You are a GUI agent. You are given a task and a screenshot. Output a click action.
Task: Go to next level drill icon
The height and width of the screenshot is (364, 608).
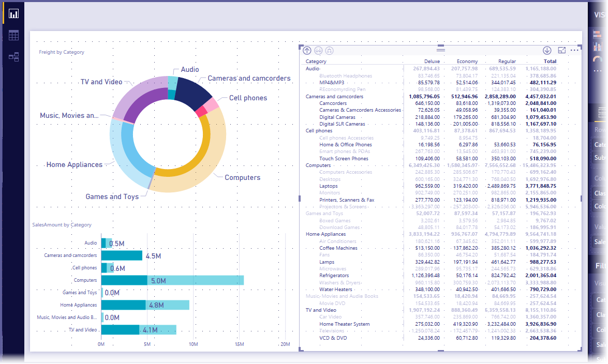318,50
